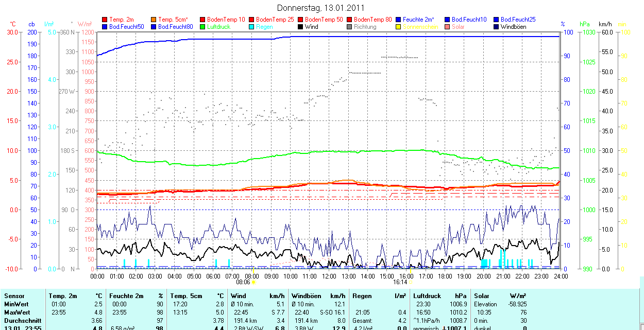Click the yellow Sonnenschein legend square
This screenshot has width=644, height=330.
(x=399, y=27)
